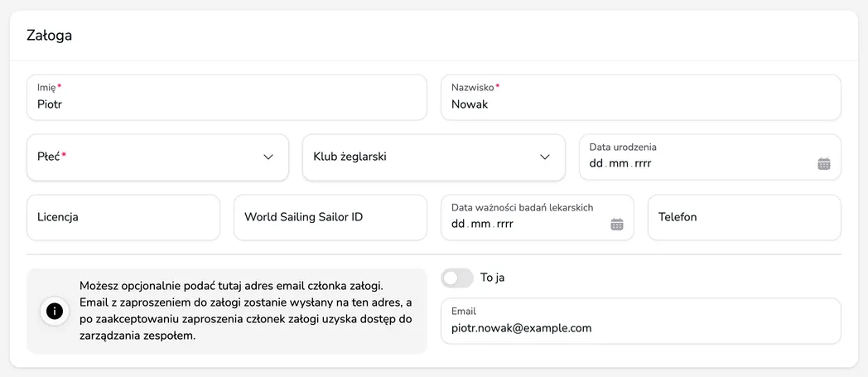Toggle the "To ja" switch
This screenshot has width=868, height=377.
tap(457, 278)
